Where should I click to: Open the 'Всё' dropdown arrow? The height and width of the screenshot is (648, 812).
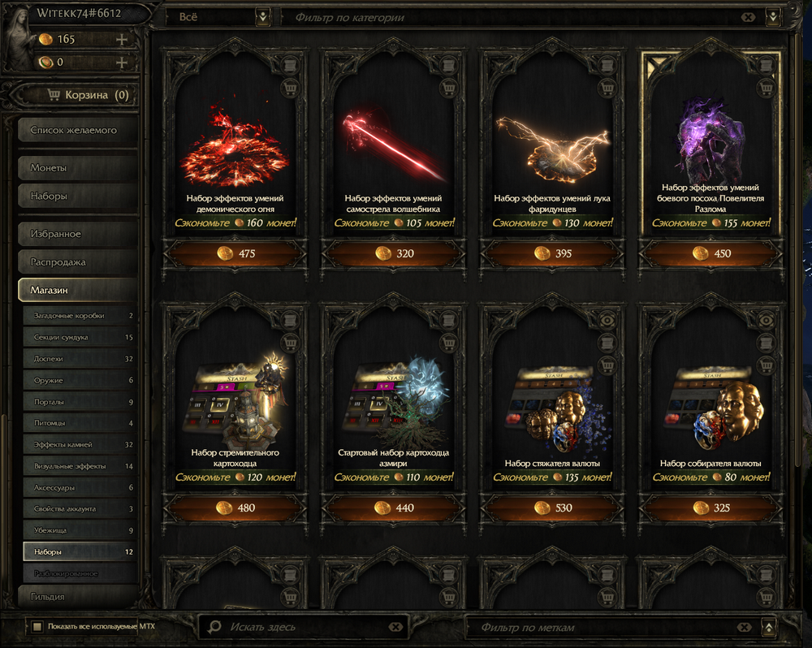[262, 17]
